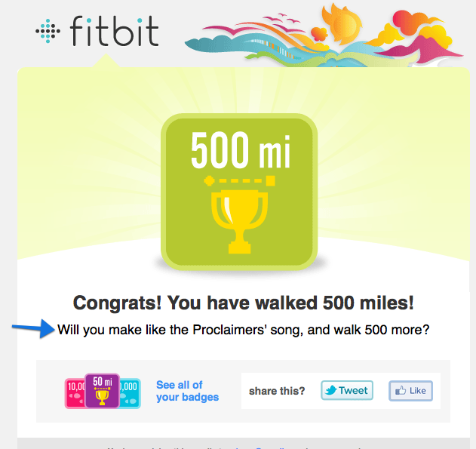The width and height of the screenshot is (476, 449).
Task: Open the See all of your badges link
Action: [187, 391]
